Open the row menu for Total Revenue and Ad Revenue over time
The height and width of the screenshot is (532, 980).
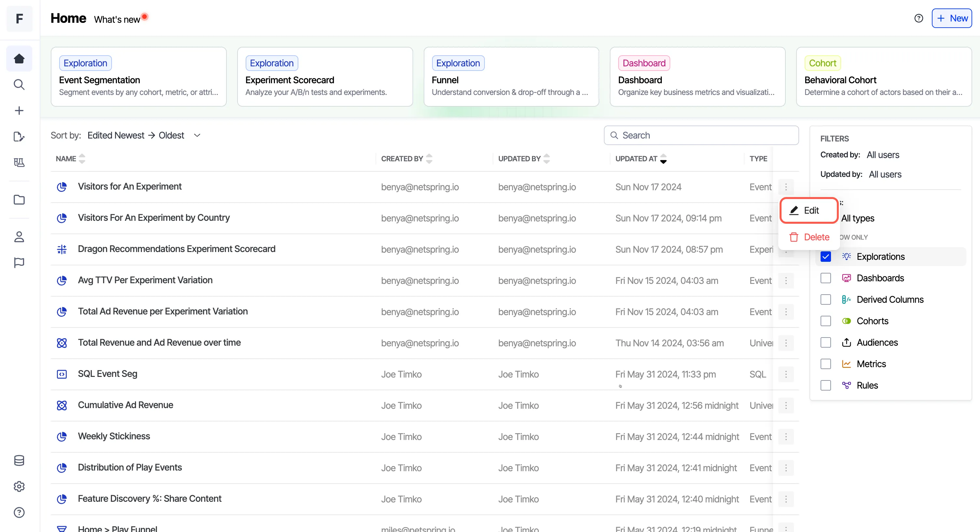click(x=786, y=343)
